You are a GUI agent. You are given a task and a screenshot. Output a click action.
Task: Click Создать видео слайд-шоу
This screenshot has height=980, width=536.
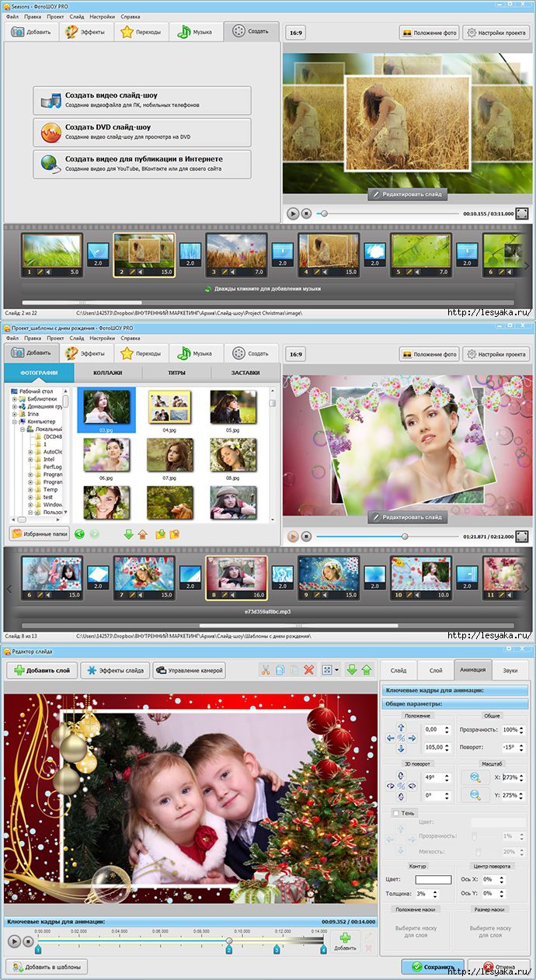tap(142, 100)
